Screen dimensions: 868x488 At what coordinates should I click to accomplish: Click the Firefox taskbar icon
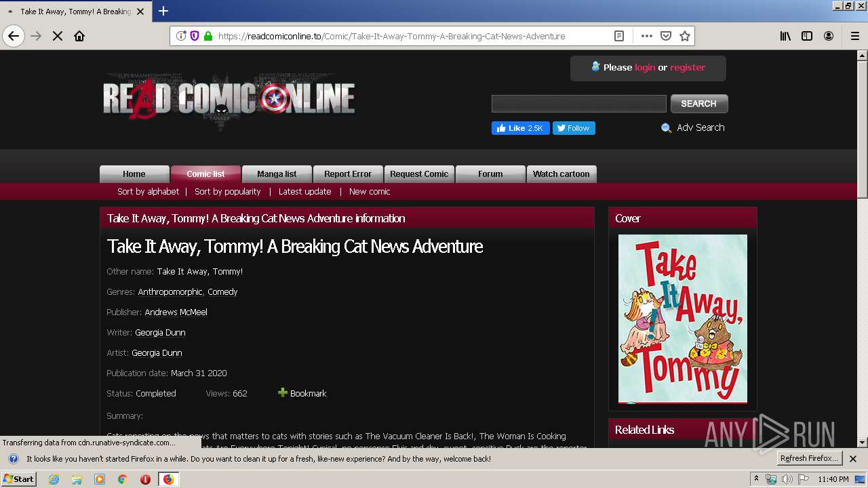click(168, 479)
